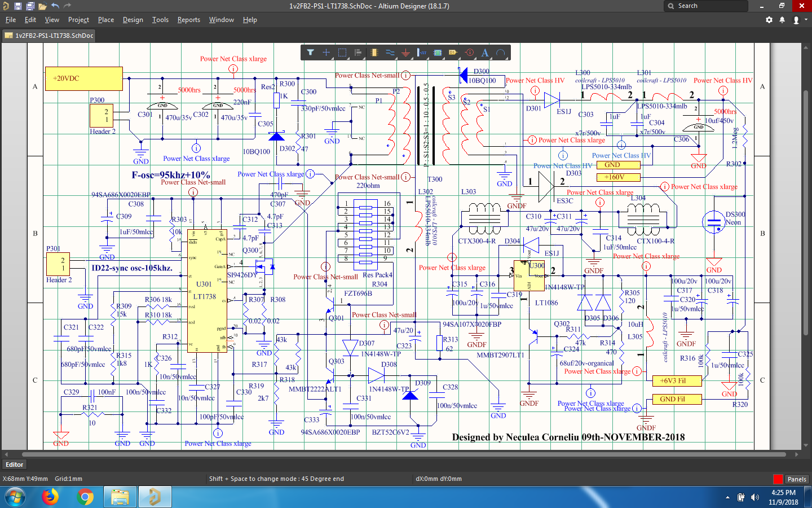Open the View menu

point(52,20)
